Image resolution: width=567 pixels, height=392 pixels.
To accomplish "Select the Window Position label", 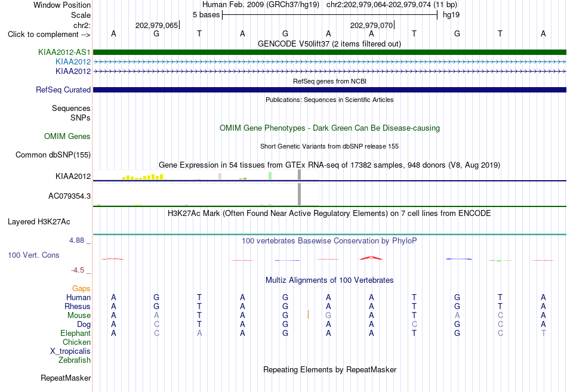I will click(62, 5).
